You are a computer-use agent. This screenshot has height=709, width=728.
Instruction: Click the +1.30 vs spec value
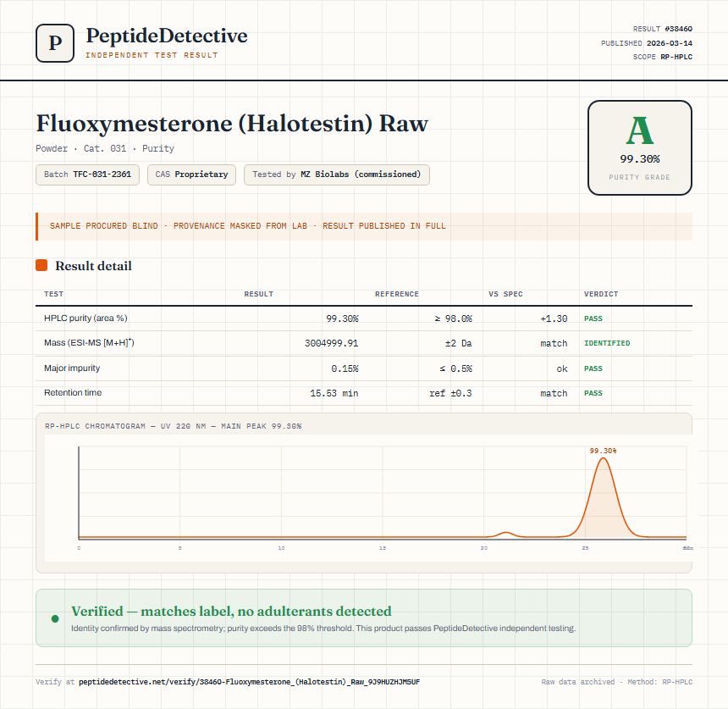[554, 318]
